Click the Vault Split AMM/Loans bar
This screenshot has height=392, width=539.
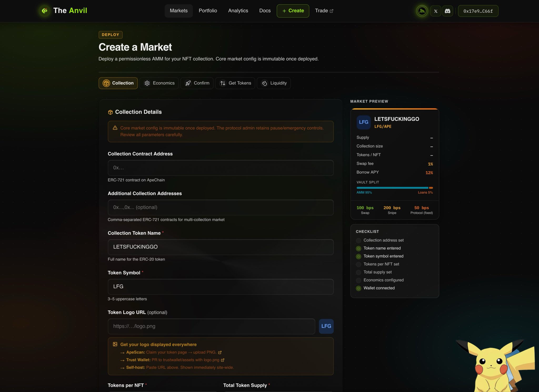[395, 188]
